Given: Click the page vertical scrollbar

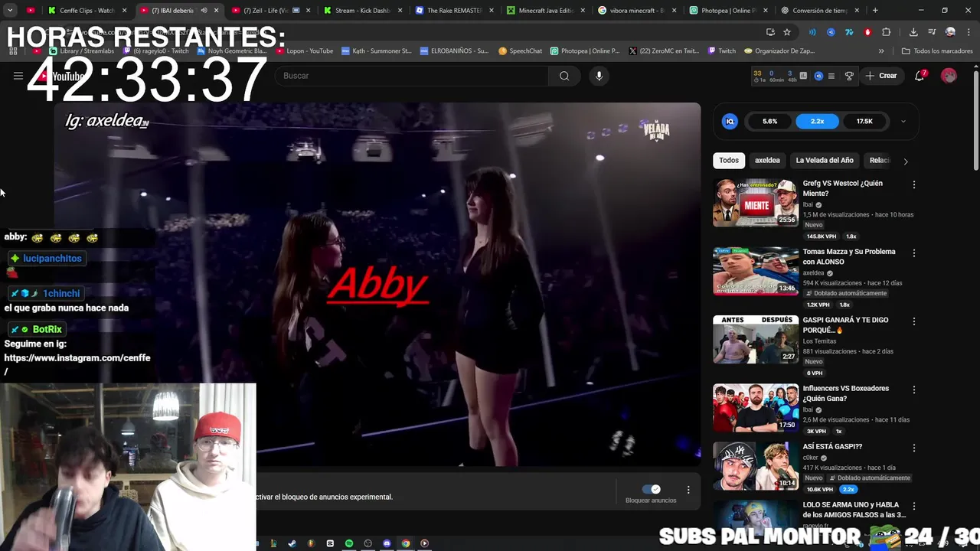Looking at the screenshot, I should pos(976,122).
